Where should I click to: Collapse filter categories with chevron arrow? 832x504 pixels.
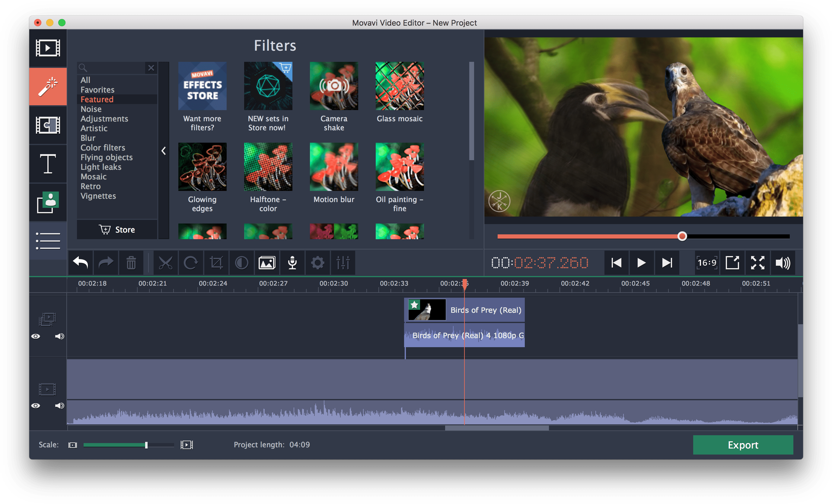pyautogui.click(x=164, y=151)
